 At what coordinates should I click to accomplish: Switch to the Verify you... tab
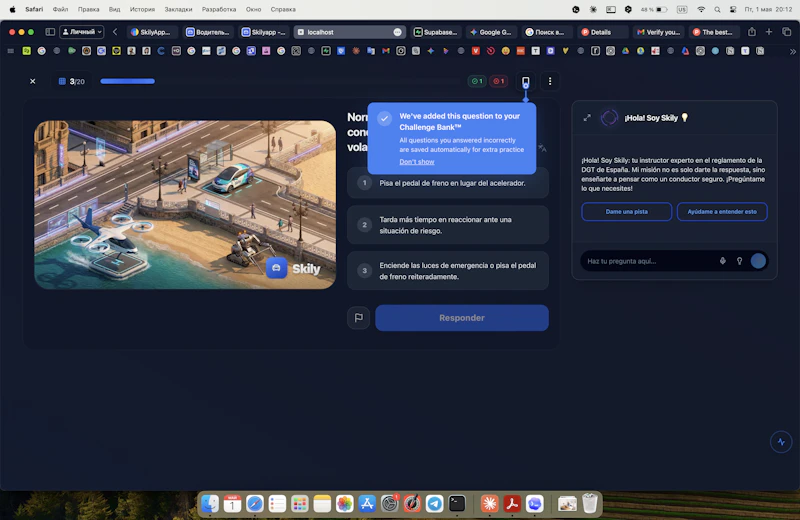658,32
